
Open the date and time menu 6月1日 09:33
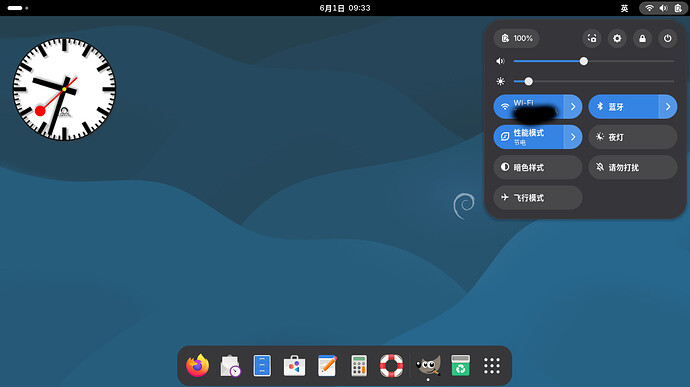click(x=345, y=8)
